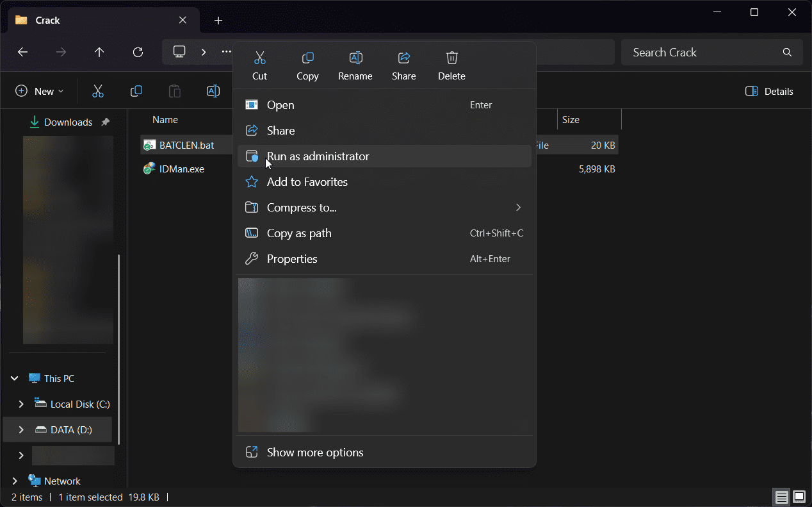Viewport: 812px width, 507px height.
Task: Expand the Network node
Action: point(15,481)
